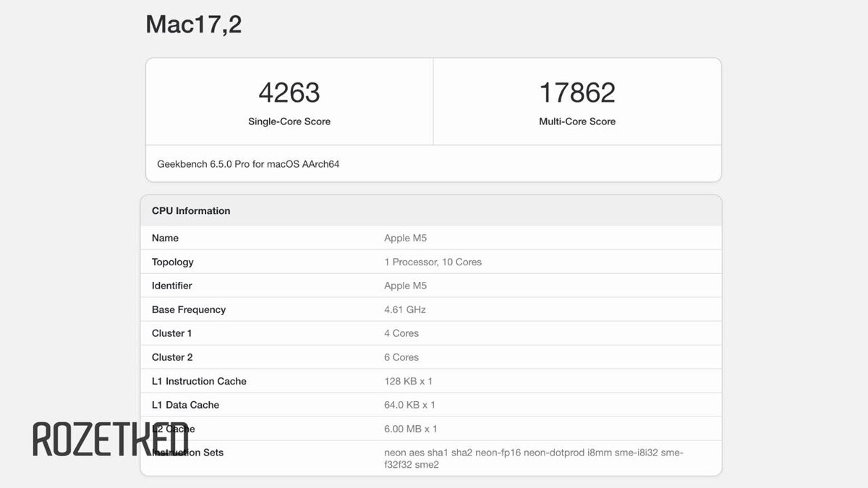868x488 pixels.
Task: Select the instruction sets list starting with neon aes
Action: 534,458
